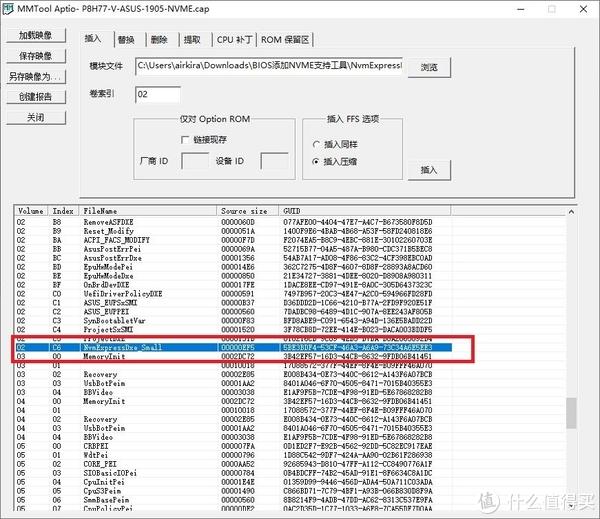Select the ASUS_EUPSxSMI row

tap(233, 303)
